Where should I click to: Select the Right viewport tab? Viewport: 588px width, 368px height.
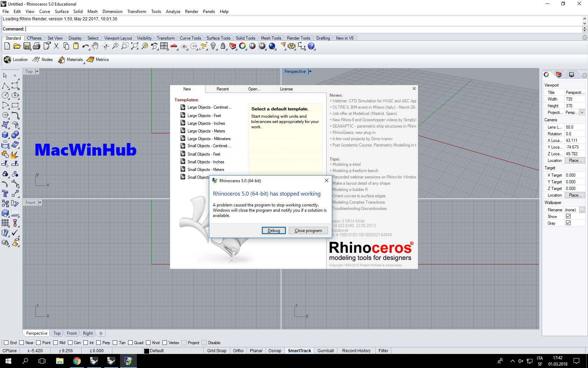88,333
